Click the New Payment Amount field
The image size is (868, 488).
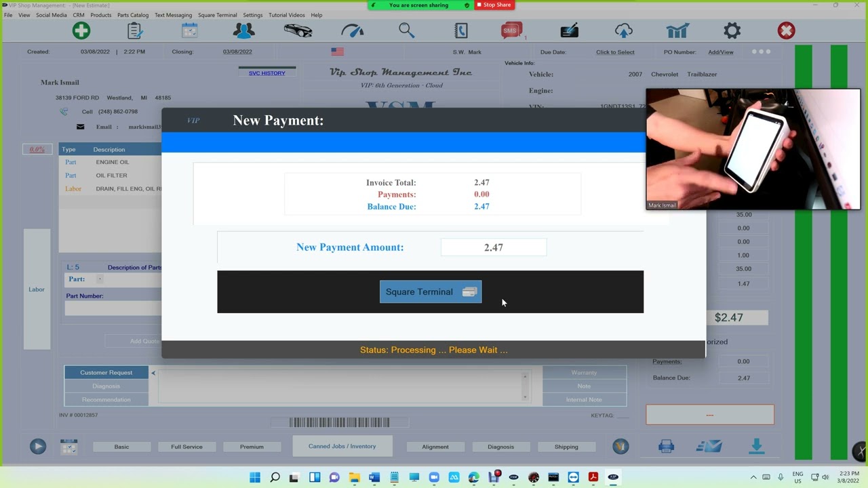(x=494, y=247)
